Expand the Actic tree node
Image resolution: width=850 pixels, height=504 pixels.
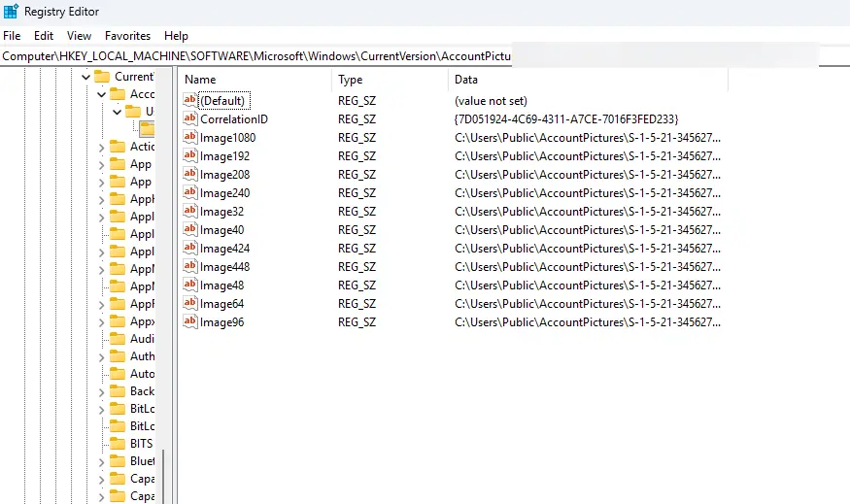pyautogui.click(x=101, y=147)
